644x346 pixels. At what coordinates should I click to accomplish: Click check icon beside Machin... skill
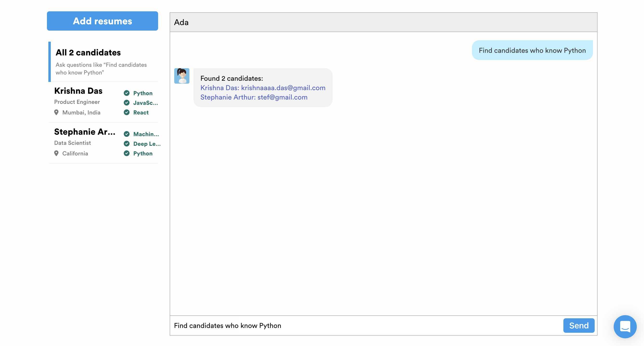coord(127,134)
